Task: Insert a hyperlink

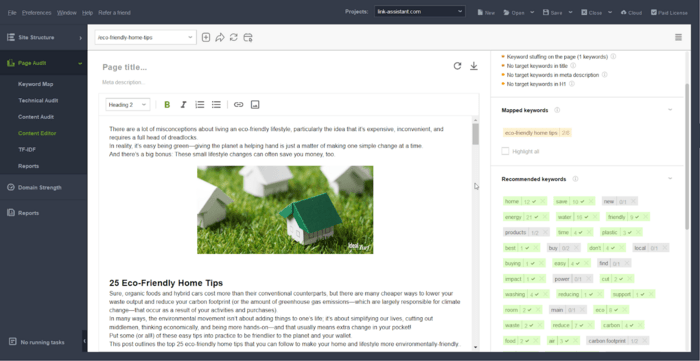Action: (x=238, y=104)
